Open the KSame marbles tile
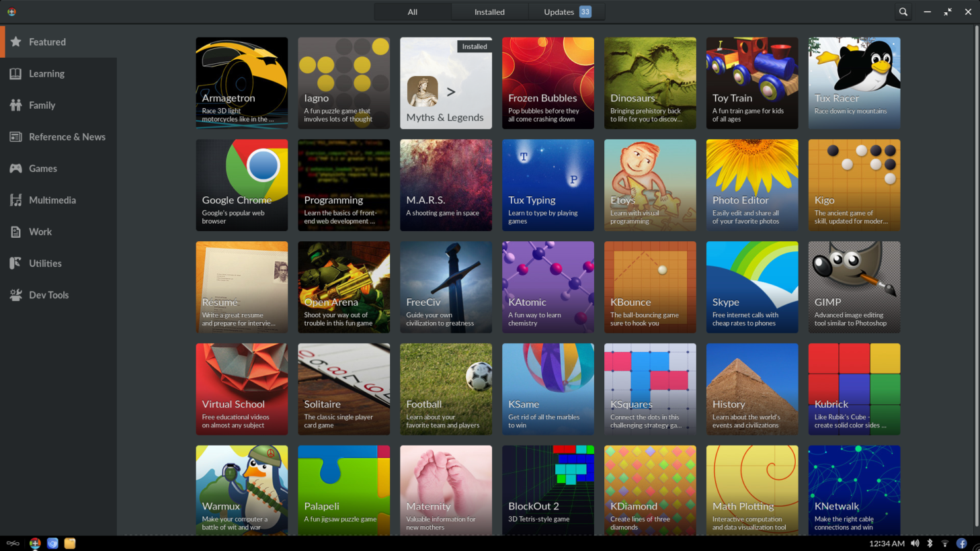980x551 pixels. click(x=548, y=390)
